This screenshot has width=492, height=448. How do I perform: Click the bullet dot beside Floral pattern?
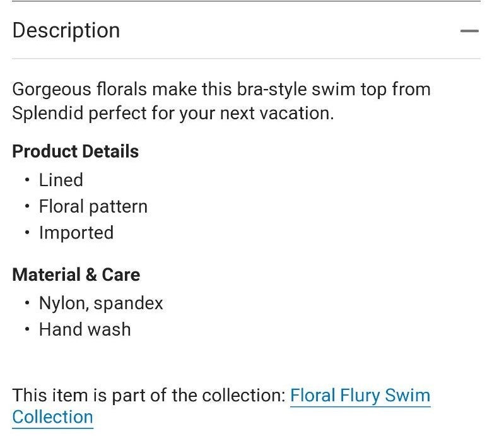tap(27, 206)
